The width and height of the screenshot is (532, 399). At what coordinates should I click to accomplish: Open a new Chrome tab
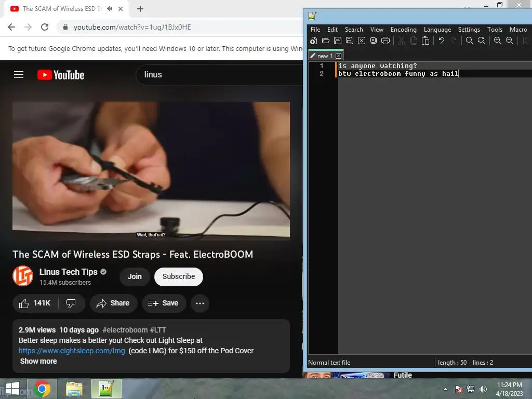click(140, 9)
